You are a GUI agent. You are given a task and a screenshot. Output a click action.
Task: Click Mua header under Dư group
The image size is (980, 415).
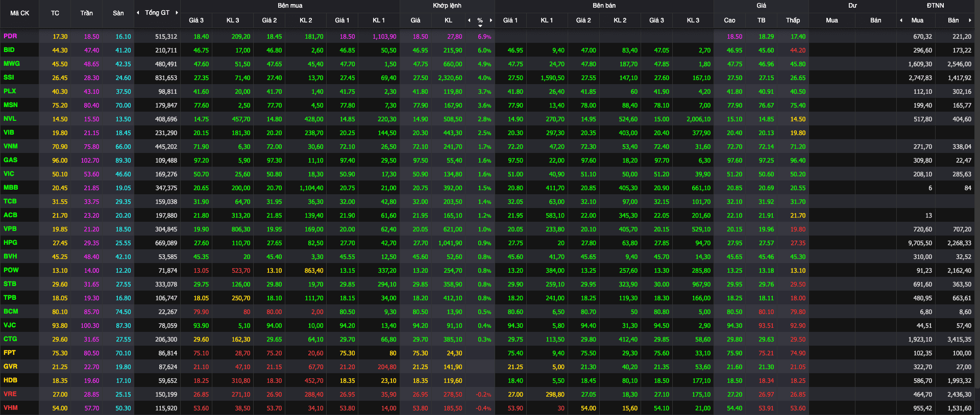pos(832,20)
